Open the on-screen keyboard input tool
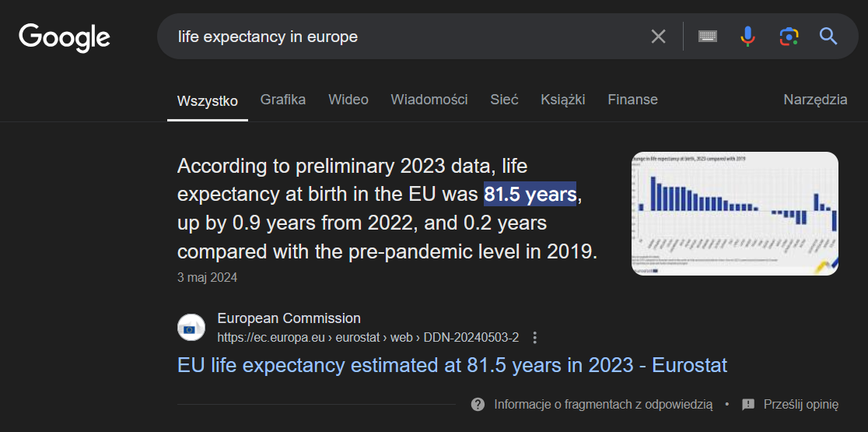The height and width of the screenshot is (432, 868). click(x=707, y=37)
